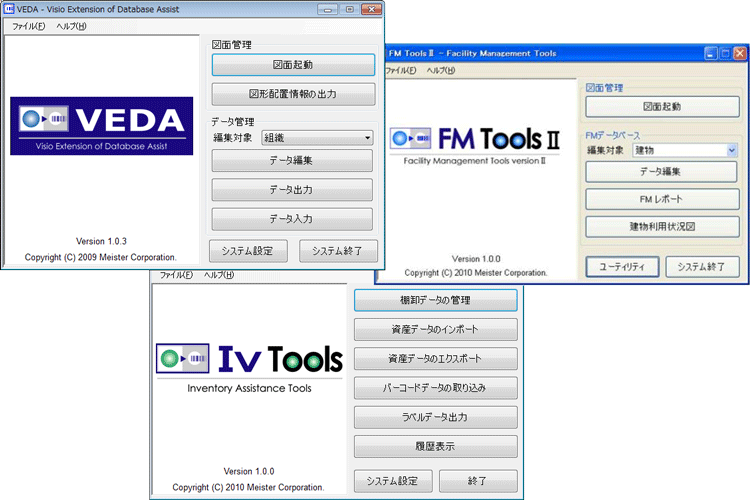
Task: Click 終了 button in Iv Tools
Action: [x=478, y=481]
